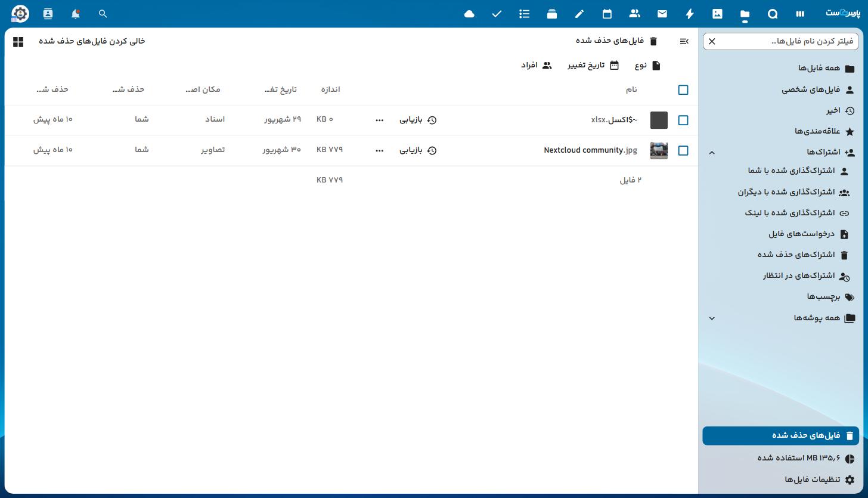Open the افراد people filter dropdown
Image resolution: width=868 pixels, height=498 pixels.
coord(537,65)
